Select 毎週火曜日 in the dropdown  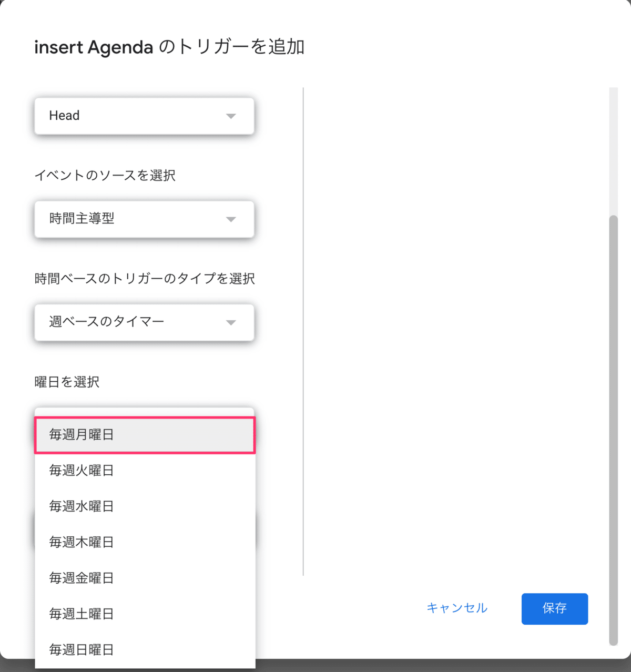pyautogui.click(x=144, y=471)
